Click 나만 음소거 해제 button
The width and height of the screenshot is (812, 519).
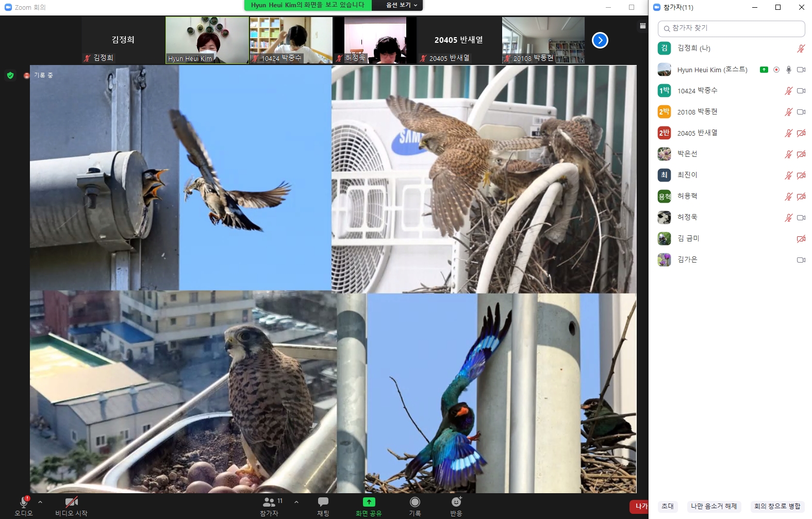[x=714, y=506]
